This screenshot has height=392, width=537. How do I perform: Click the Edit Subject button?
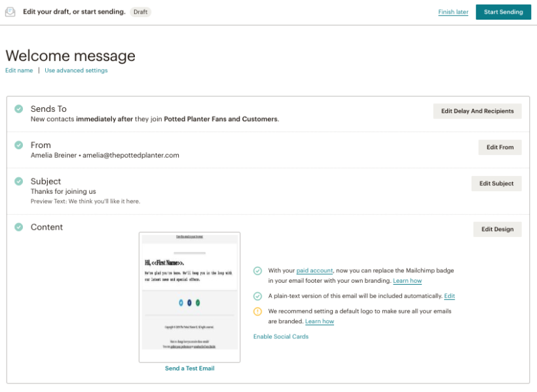(x=496, y=183)
